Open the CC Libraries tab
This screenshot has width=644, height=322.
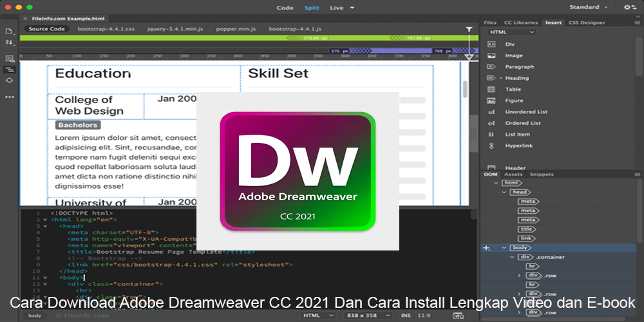click(x=521, y=23)
